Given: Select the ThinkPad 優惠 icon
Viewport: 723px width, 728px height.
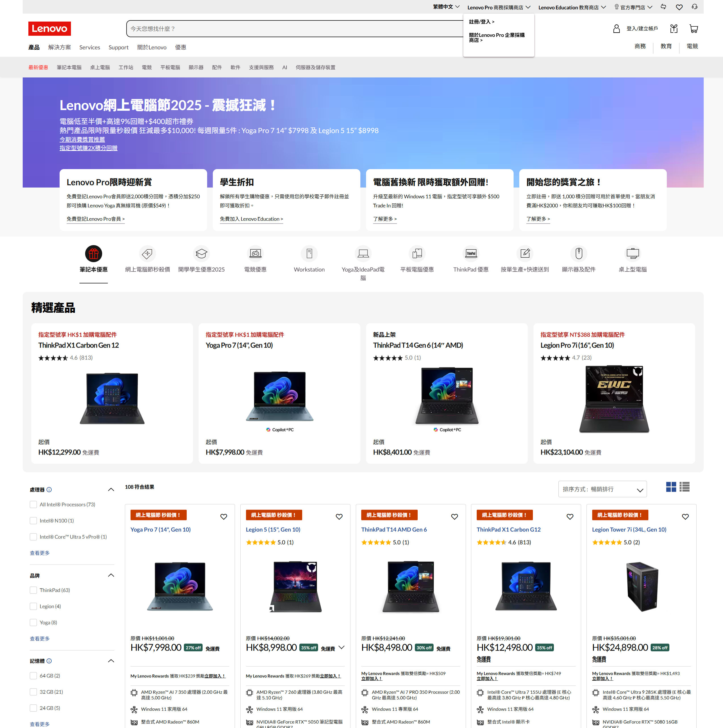Looking at the screenshot, I should pos(471,254).
